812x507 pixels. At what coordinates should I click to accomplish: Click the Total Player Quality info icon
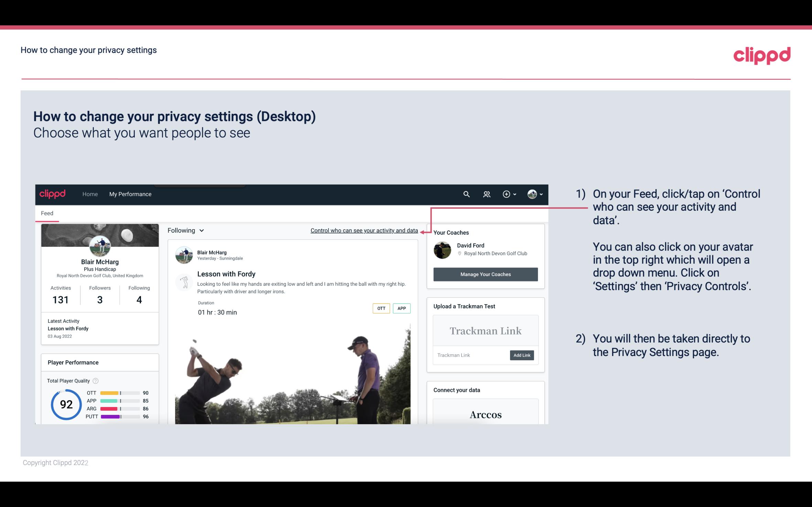point(95,380)
